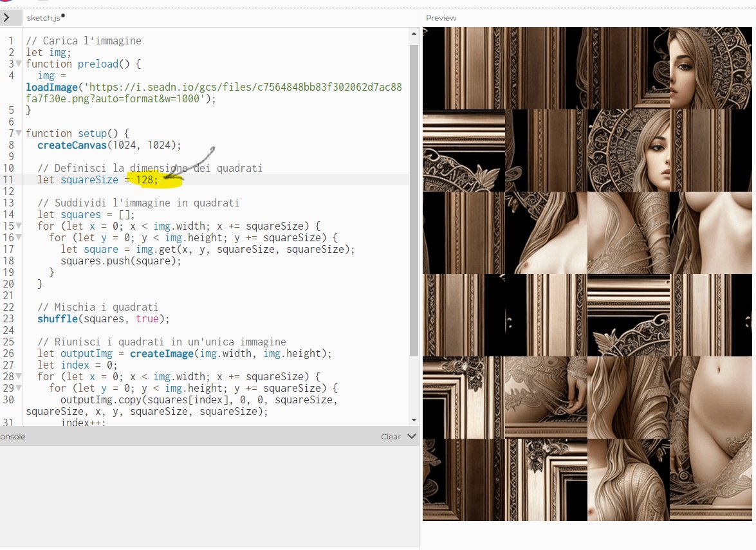Collapse the console with the down chevron
The height and width of the screenshot is (550, 756).
point(411,436)
